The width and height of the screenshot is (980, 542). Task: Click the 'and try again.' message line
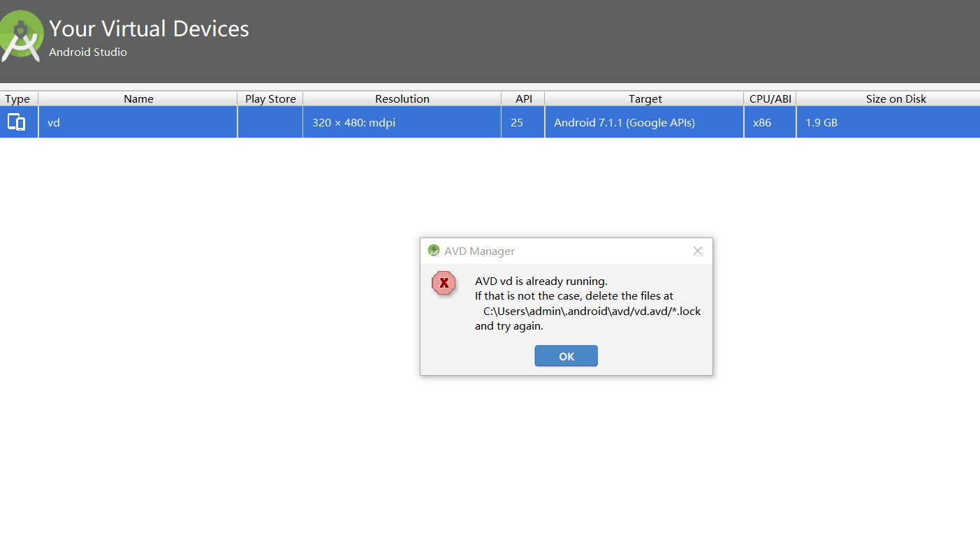click(x=509, y=326)
